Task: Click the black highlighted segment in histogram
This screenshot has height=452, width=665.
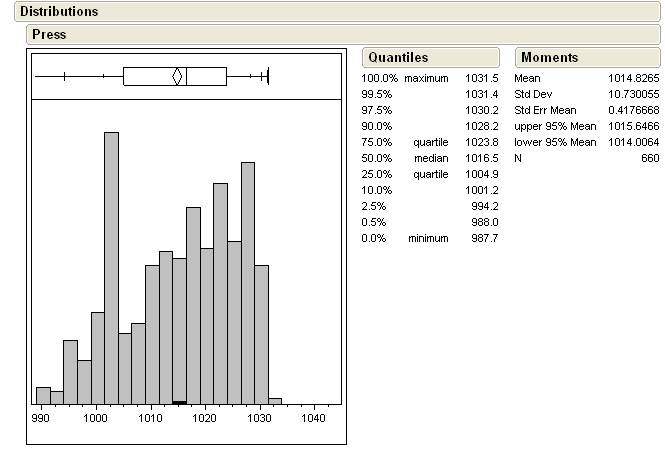Action: [179, 402]
